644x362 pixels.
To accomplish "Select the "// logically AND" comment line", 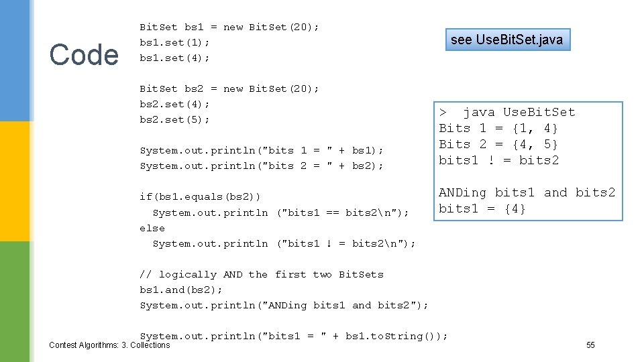I will [262, 274].
